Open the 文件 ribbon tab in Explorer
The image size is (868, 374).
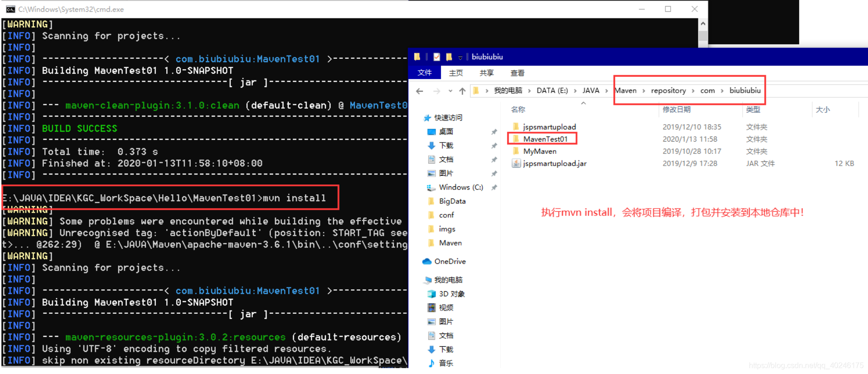tap(424, 72)
